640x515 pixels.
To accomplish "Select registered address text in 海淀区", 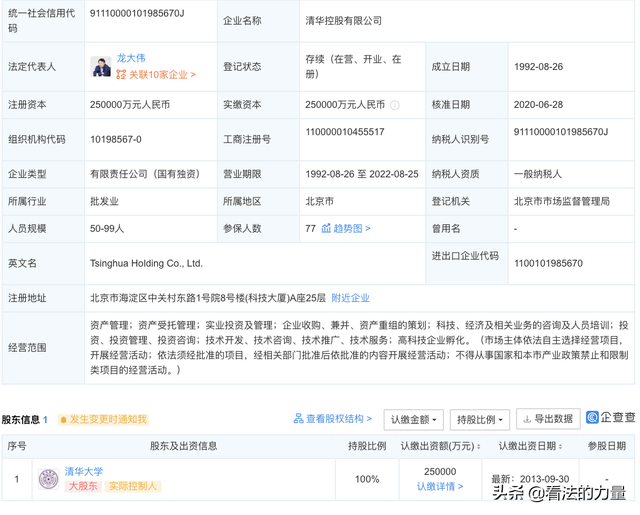I will tap(208, 298).
